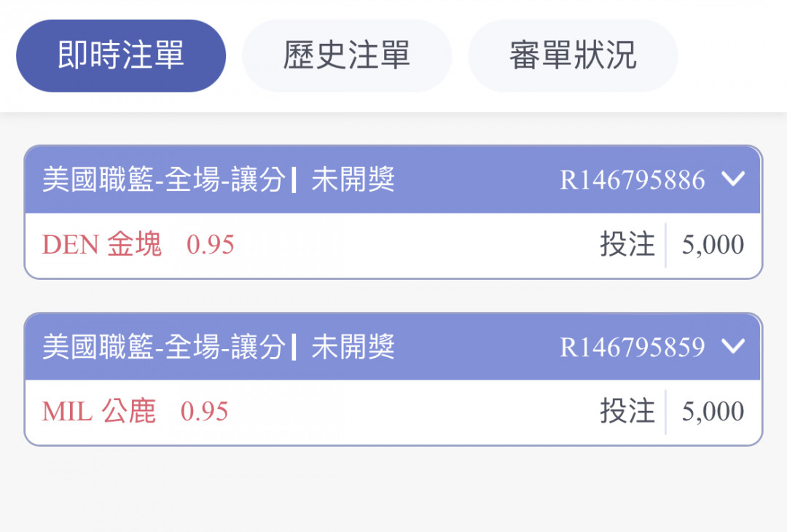Click 投注 label on the MIL bet
787x532 pixels.
pyautogui.click(x=627, y=412)
